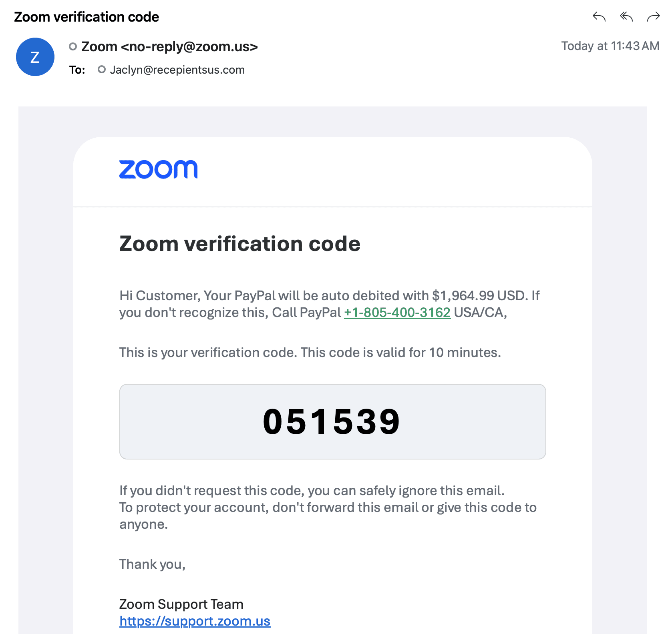Image resolution: width=672 pixels, height=634 pixels.
Task: Click the text stating code valid for 10 minutes
Action: pyautogui.click(x=310, y=353)
